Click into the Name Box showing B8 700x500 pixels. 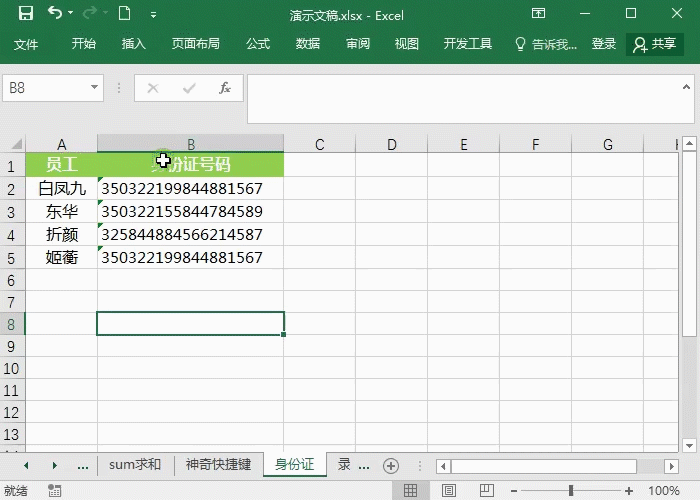[45, 88]
